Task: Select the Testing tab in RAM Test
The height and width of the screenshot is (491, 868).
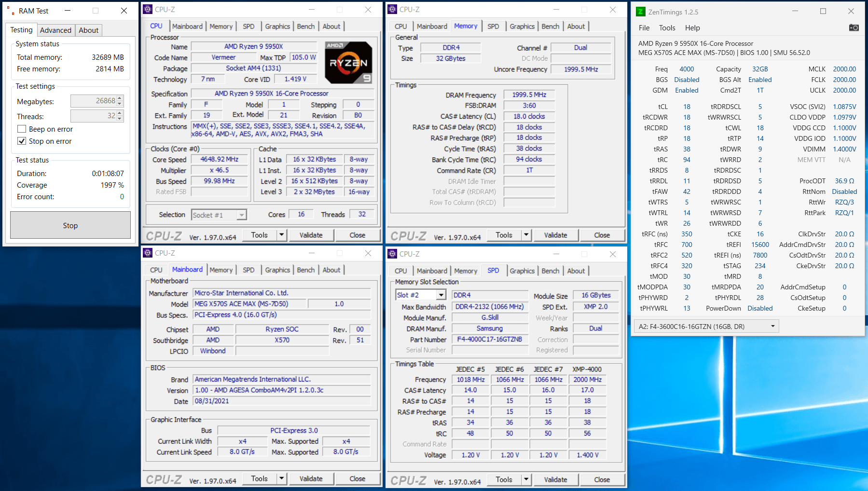Action: click(x=22, y=29)
